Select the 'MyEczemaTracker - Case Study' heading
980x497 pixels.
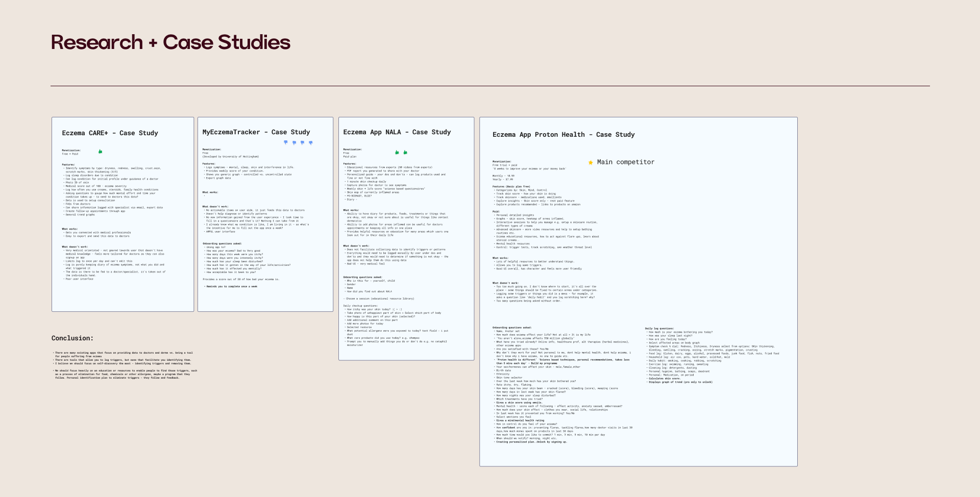[256, 132]
